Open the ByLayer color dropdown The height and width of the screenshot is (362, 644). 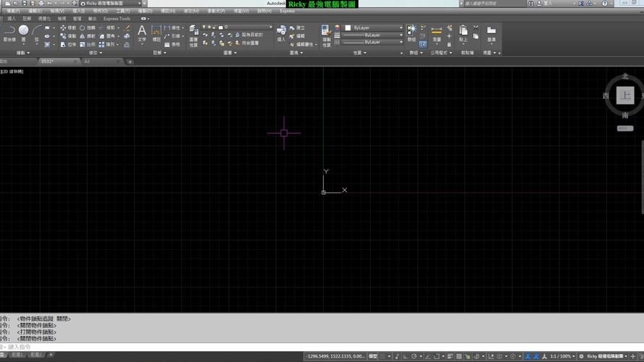pos(374,28)
